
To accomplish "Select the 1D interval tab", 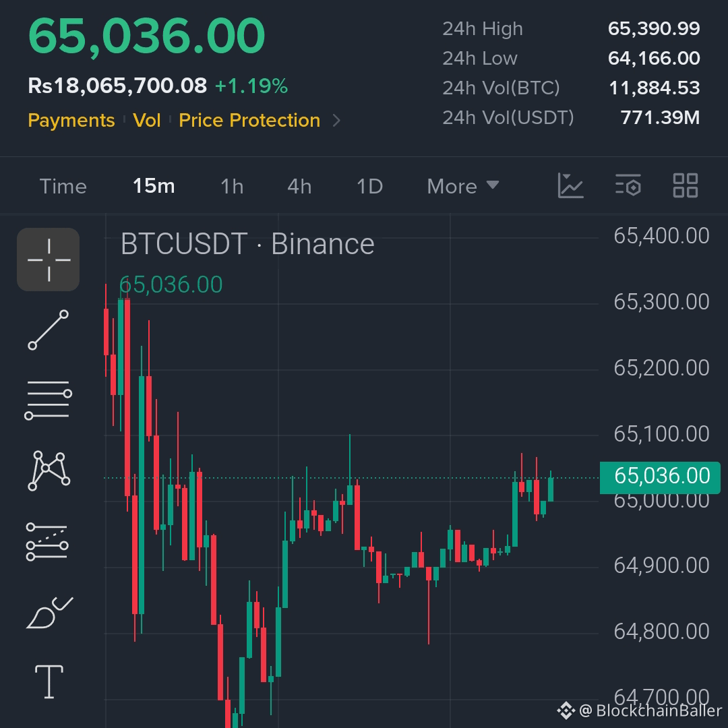I will pos(369,187).
